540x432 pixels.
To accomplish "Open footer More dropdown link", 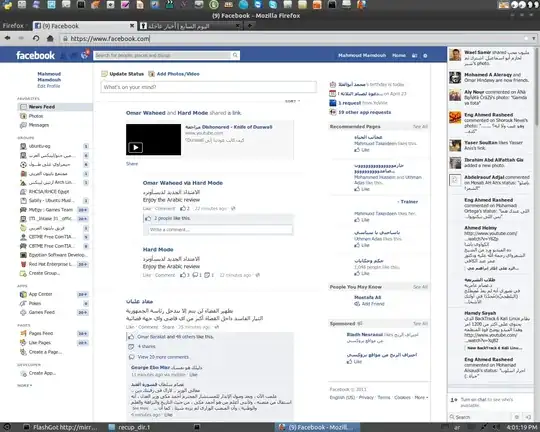I will click(421, 398).
